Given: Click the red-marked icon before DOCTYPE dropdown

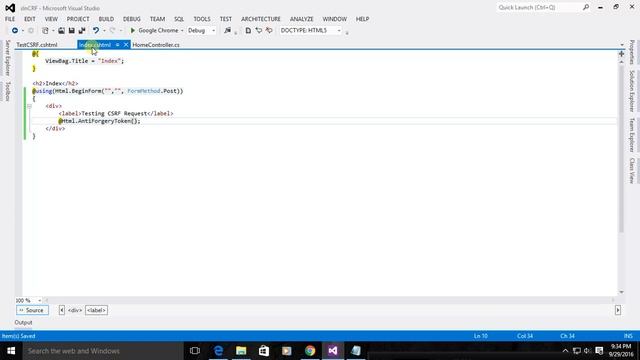Looking at the screenshot, I should (x=269, y=31).
